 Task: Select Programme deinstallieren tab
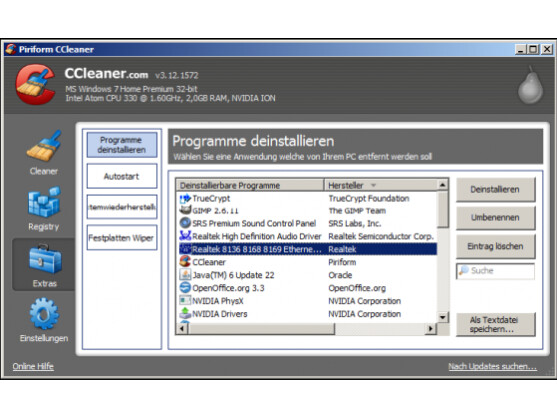pos(122,145)
